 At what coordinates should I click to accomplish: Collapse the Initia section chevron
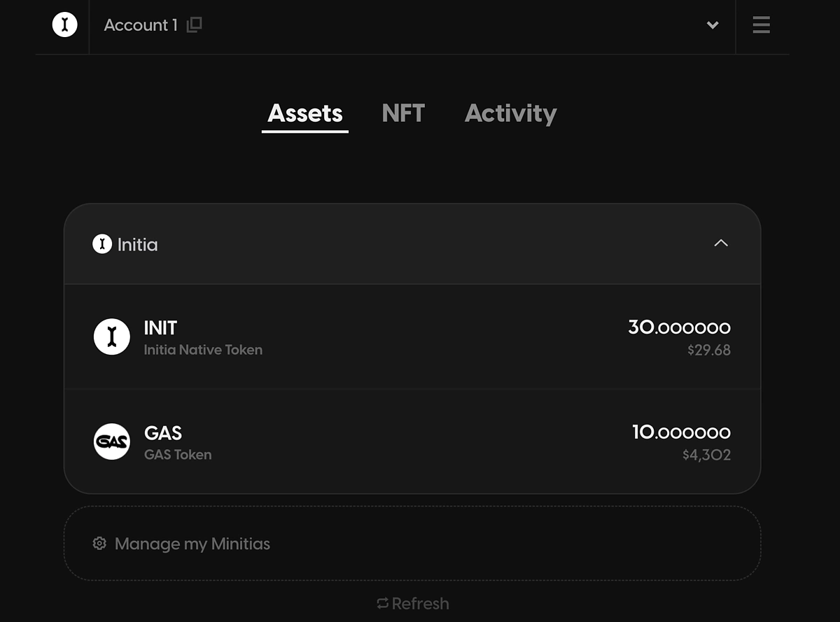tap(721, 243)
